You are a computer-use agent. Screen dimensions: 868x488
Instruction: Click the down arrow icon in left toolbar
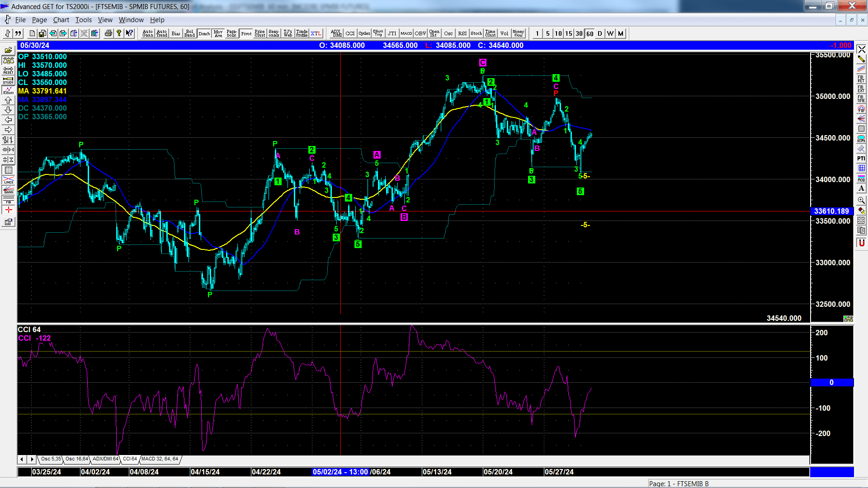click(8, 110)
